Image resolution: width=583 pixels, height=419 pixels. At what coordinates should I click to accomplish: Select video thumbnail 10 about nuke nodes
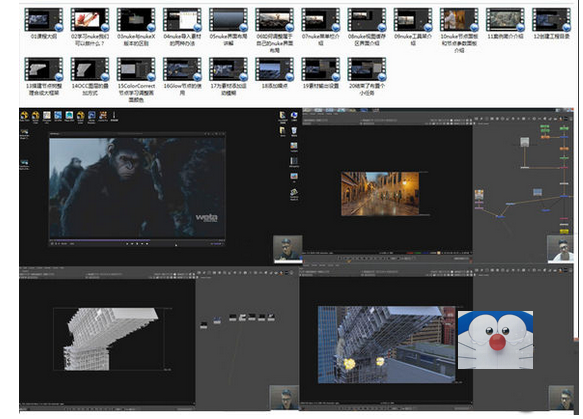[459, 20]
